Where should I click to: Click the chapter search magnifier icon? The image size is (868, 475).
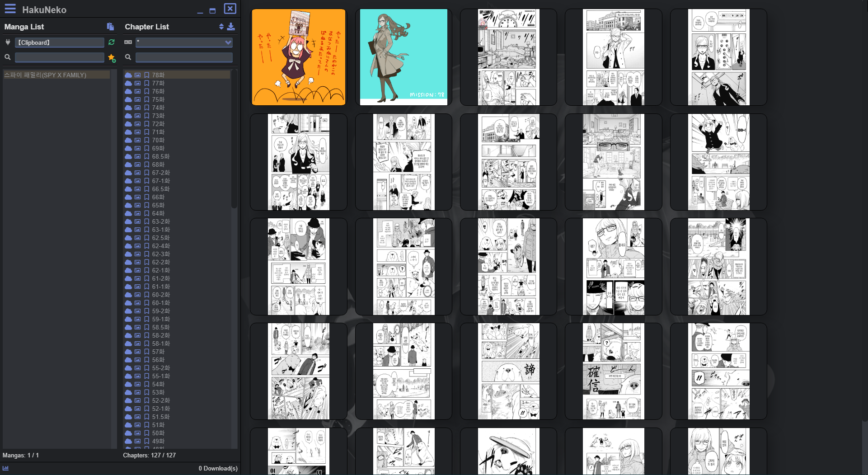pos(128,57)
